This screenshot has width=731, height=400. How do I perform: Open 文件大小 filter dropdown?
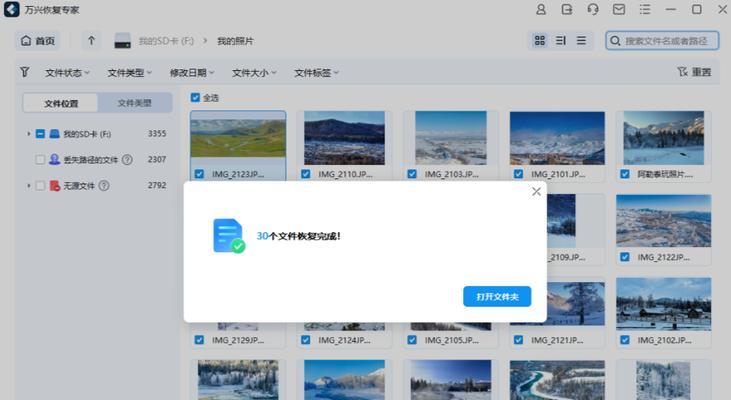(x=254, y=73)
